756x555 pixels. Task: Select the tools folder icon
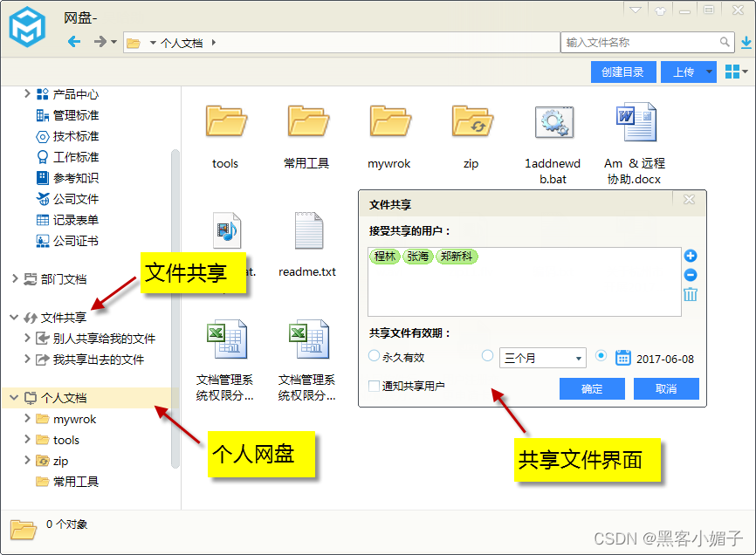pos(225,121)
